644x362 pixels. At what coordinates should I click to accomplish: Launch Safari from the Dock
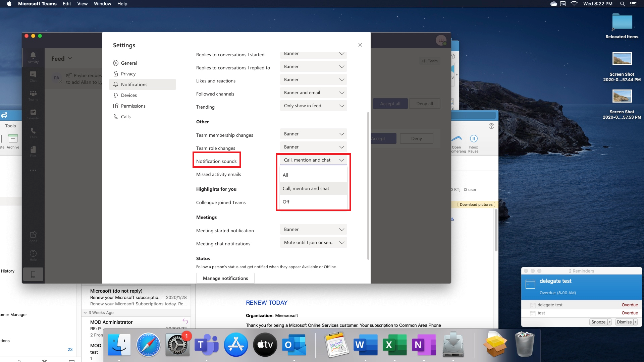(148, 345)
